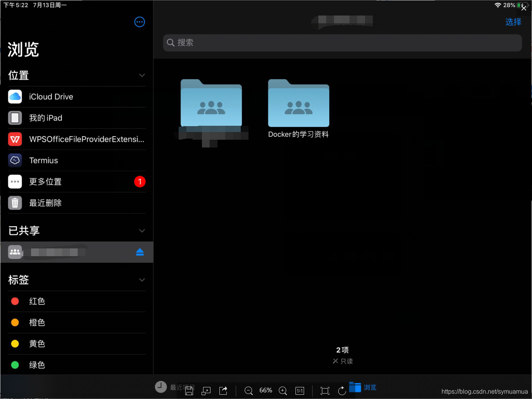532x399 pixels.
Task: Collapse the 位置 section
Action: (142, 75)
